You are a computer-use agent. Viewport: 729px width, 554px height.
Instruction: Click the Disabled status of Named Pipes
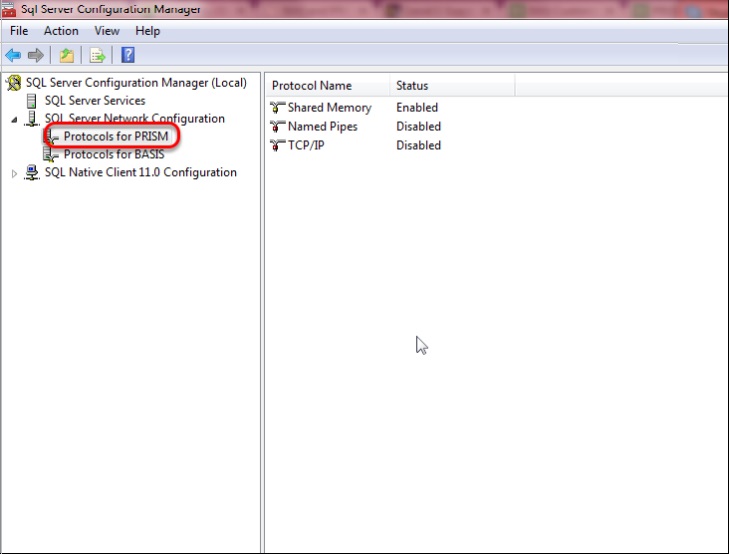[x=418, y=126]
